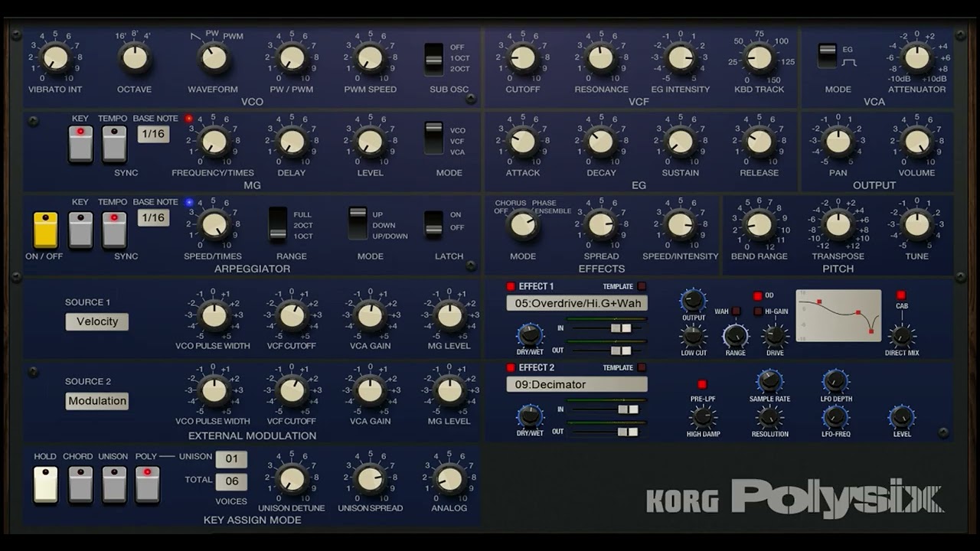Toggle Arpeggiator Key sync button
980x551 pixels.
click(x=80, y=230)
